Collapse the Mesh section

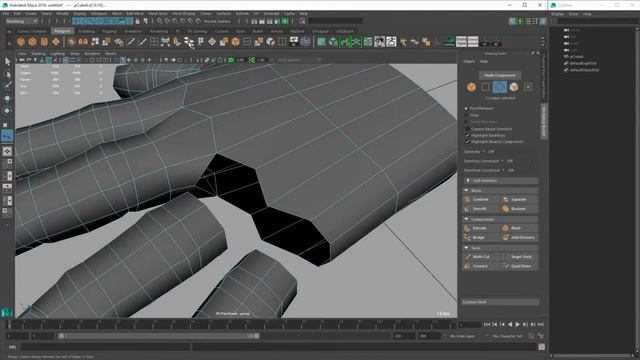point(500,191)
